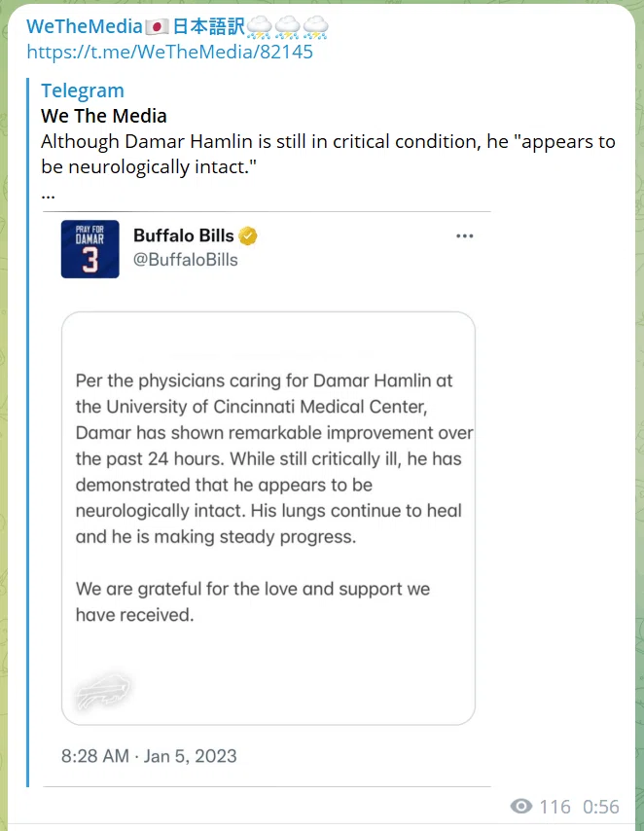Image resolution: width=644 pixels, height=831 pixels.
Task: Click the 8:28 AM Jan 5, 2023 timestamp
Action: [149, 756]
